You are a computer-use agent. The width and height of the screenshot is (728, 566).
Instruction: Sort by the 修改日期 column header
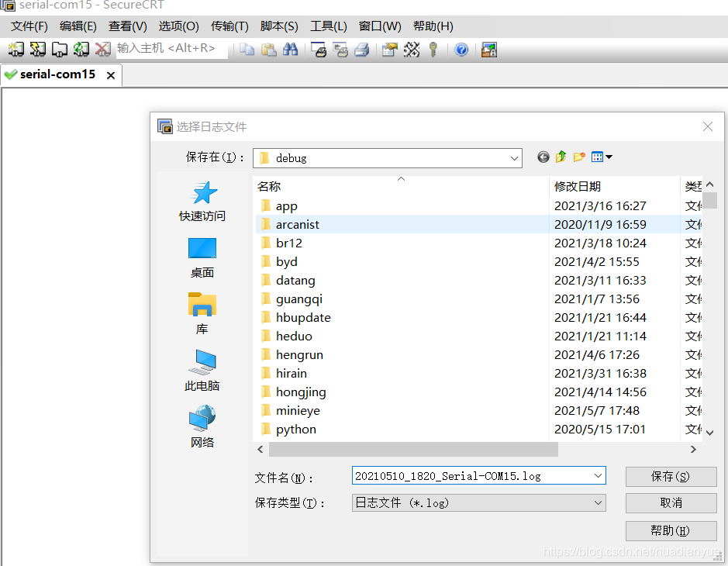(614, 186)
